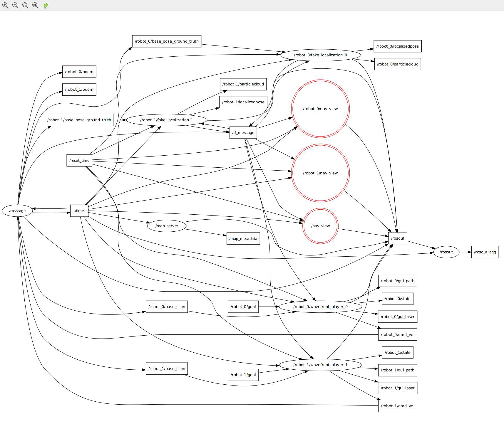This screenshot has width=504, height=446.
Task: Click the /robot_0/goal topic box
Action: click(243, 307)
